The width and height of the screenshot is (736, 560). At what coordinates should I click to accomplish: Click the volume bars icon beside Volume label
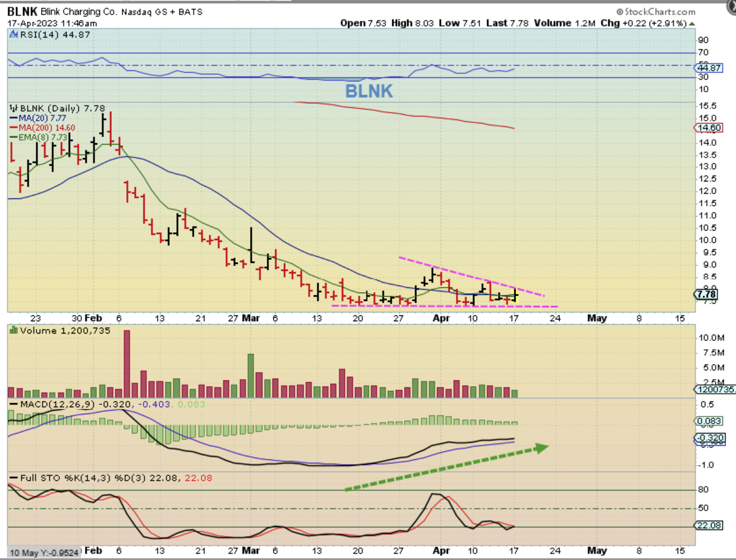point(13,330)
